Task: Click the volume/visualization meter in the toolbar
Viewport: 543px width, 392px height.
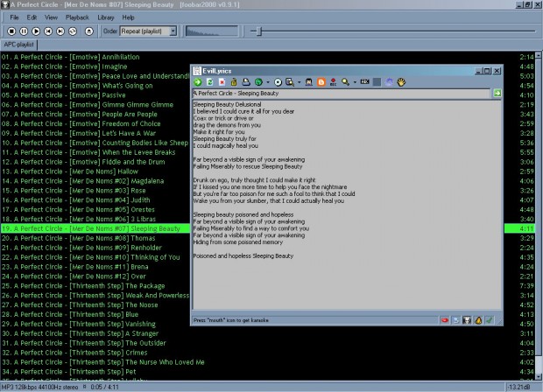Action: click(x=212, y=31)
